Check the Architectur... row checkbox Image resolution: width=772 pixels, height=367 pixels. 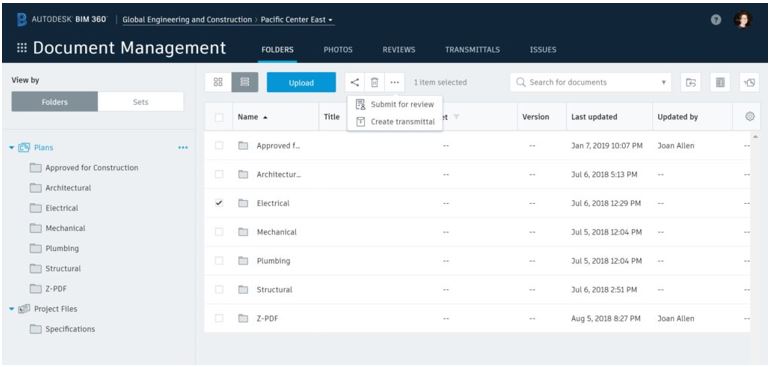219,174
